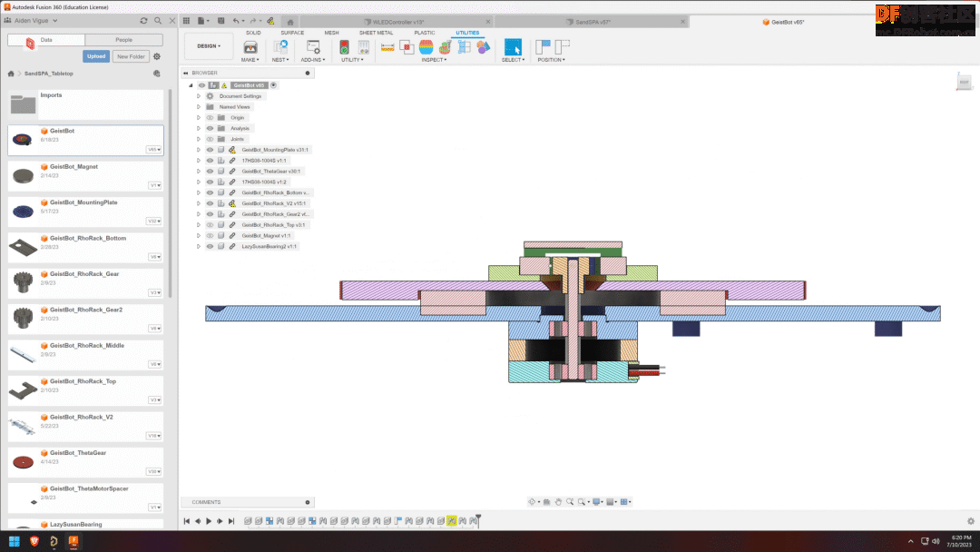This screenshot has height=552, width=980.
Task: Open Zebra Analysis striped icon
Action: (426, 47)
